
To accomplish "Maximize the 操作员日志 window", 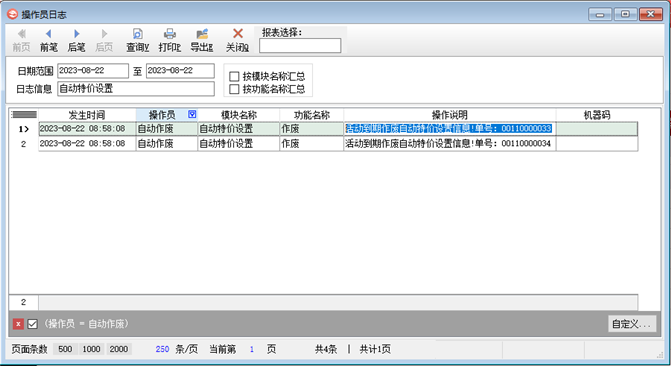I will [x=625, y=14].
